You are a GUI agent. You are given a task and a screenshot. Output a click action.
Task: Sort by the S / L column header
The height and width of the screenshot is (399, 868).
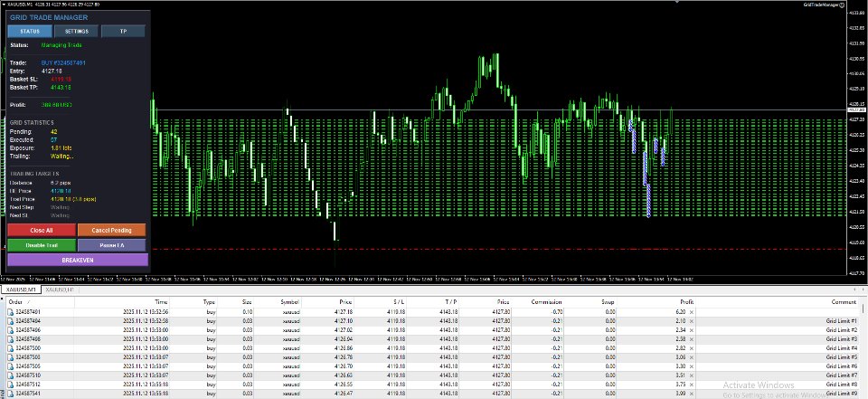click(398, 302)
